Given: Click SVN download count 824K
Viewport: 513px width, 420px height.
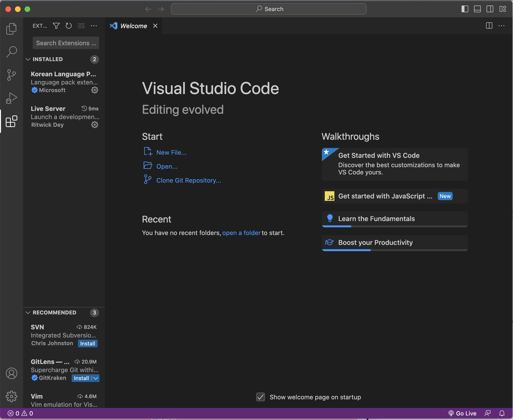Looking at the screenshot, I should tap(87, 327).
